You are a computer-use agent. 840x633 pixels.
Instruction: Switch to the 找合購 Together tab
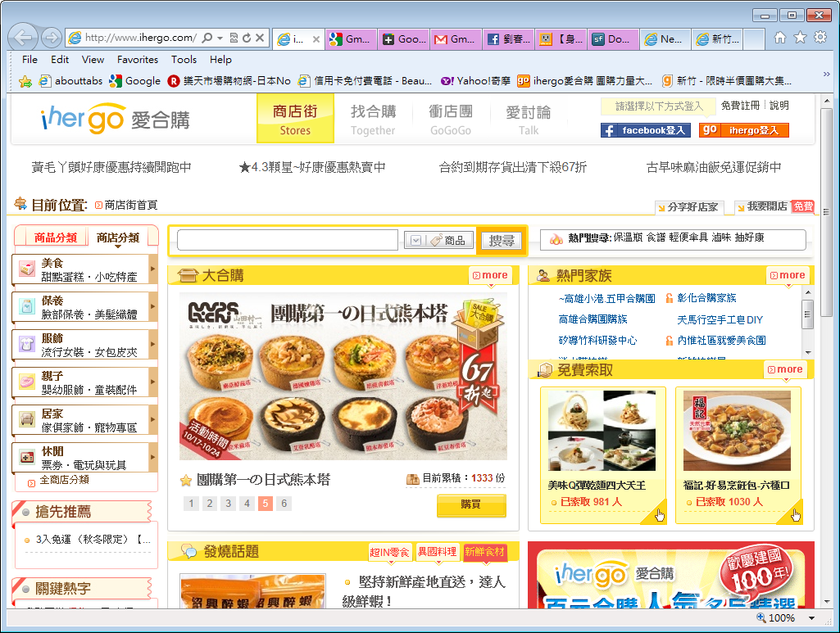coord(374,119)
